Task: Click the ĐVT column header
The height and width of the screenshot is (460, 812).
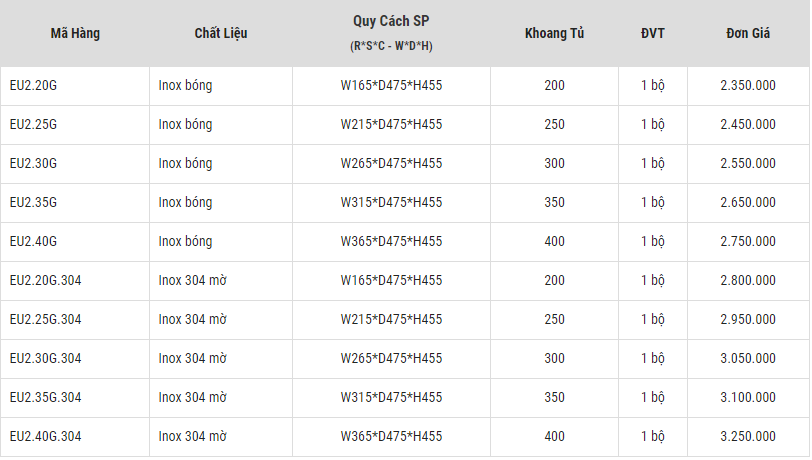Action: pos(652,33)
